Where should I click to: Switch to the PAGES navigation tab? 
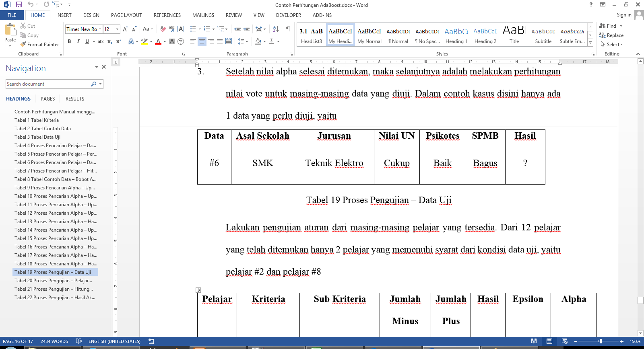click(47, 99)
